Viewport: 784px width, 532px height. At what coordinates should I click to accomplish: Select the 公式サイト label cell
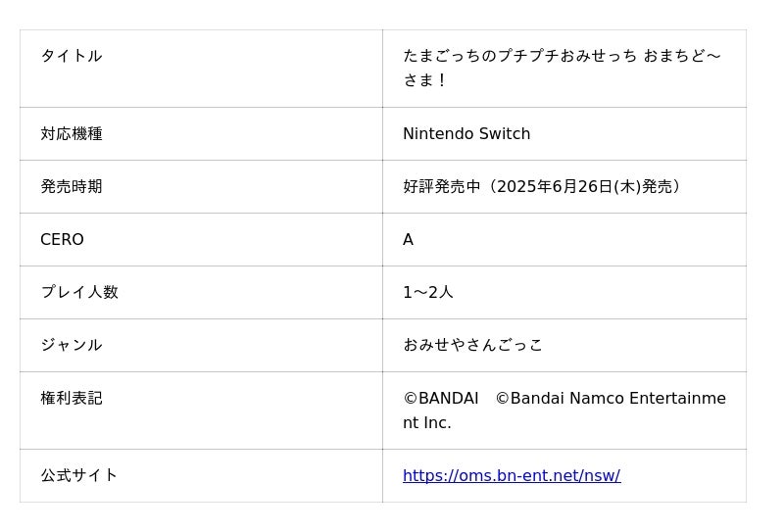(79, 476)
